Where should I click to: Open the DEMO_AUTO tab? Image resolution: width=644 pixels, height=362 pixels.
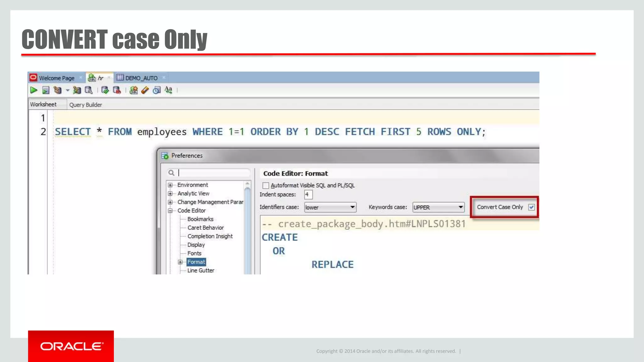point(142,78)
